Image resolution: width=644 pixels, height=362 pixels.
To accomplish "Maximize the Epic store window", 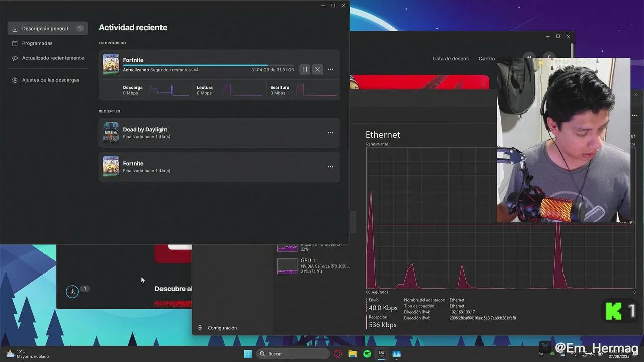I will point(558,36).
